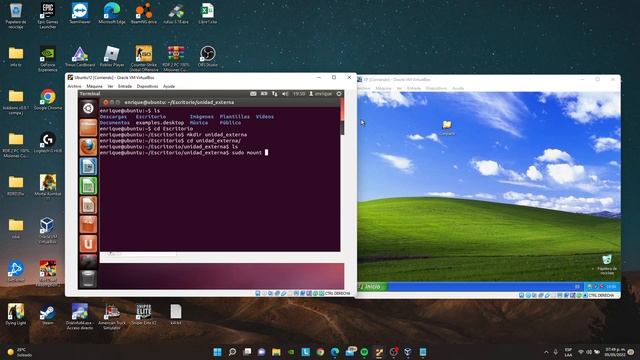Image resolution: width=640 pixels, height=360 pixels.
Task: Open the Recycle Bin on XP desktop
Action: [x=607, y=264]
